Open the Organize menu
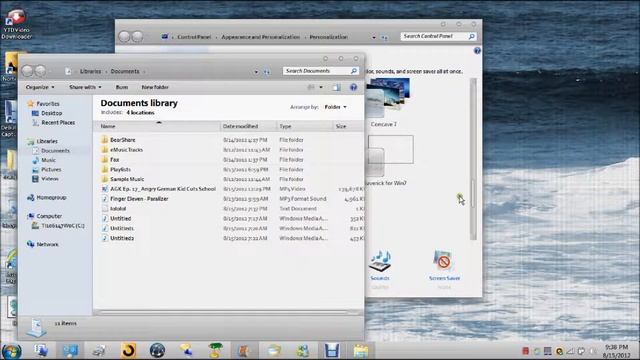The width and height of the screenshot is (640, 360). 40,87
